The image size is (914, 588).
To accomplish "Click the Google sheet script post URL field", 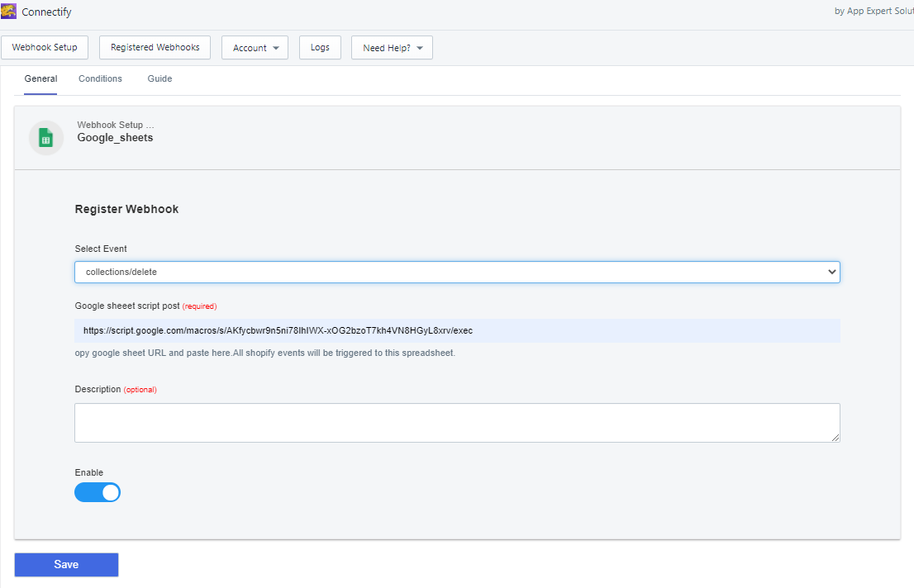I will [457, 330].
